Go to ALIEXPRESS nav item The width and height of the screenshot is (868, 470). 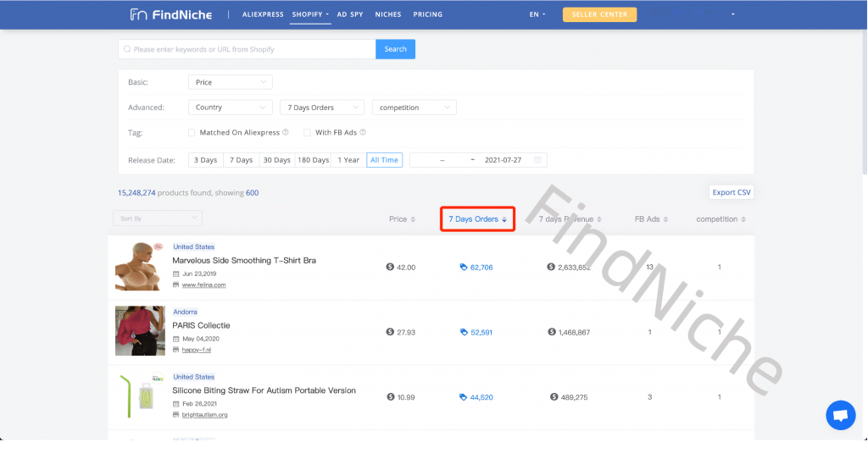tap(263, 14)
